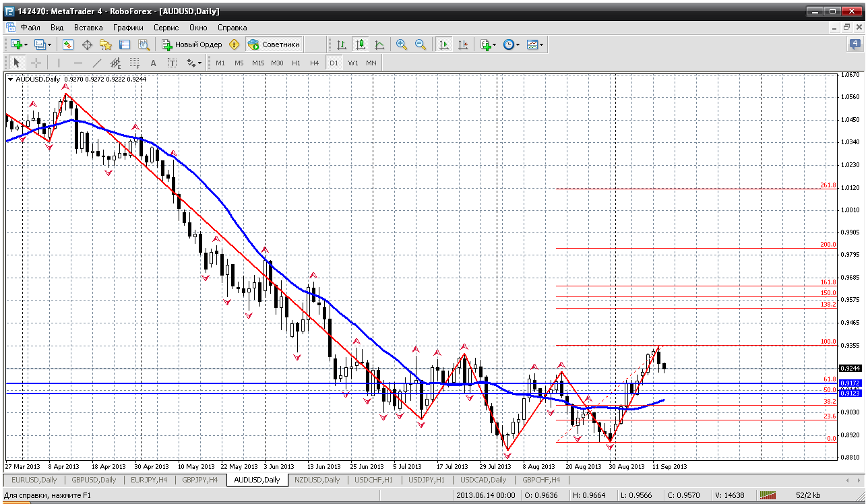Open the Вставка menu
Image resolution: width=868 pixels, height=504 pixels.
tap(88, 28)
